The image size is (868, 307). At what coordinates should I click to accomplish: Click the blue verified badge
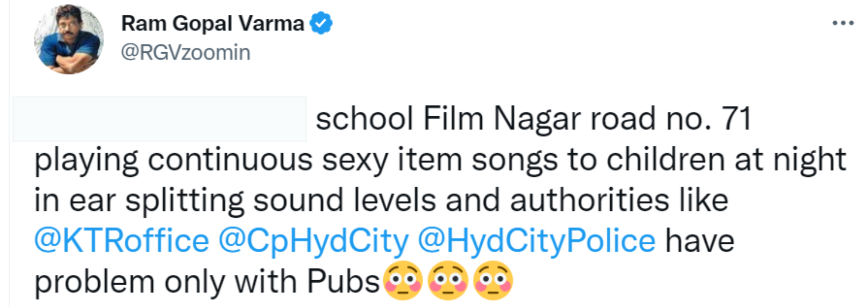pos(321,23)
